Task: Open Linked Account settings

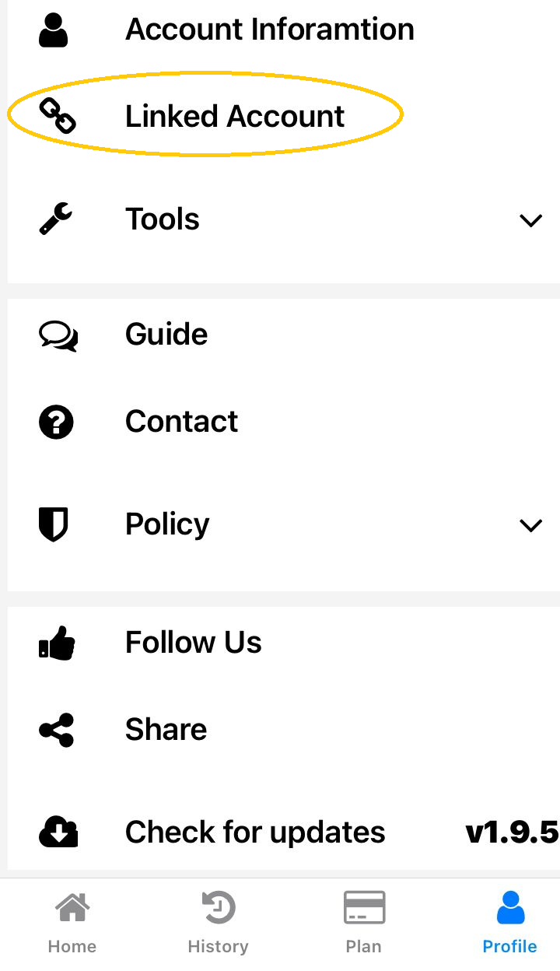Action: coord(234,117)
